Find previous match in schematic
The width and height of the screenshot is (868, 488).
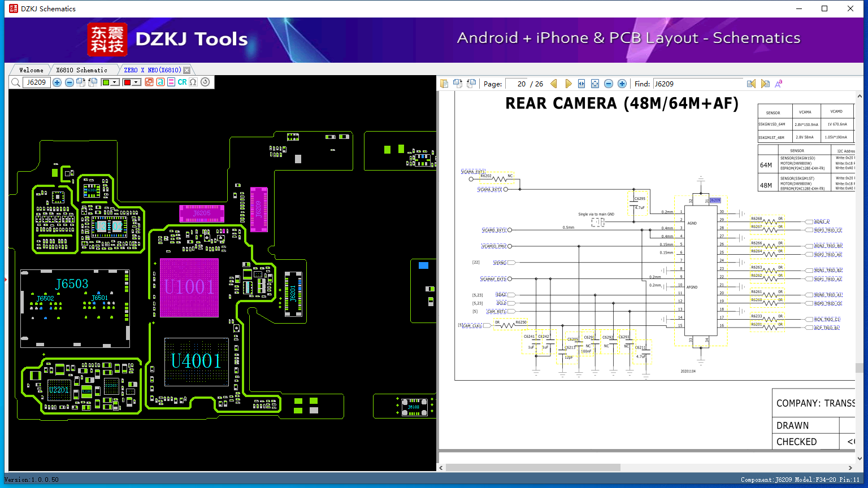pos(751,84)
